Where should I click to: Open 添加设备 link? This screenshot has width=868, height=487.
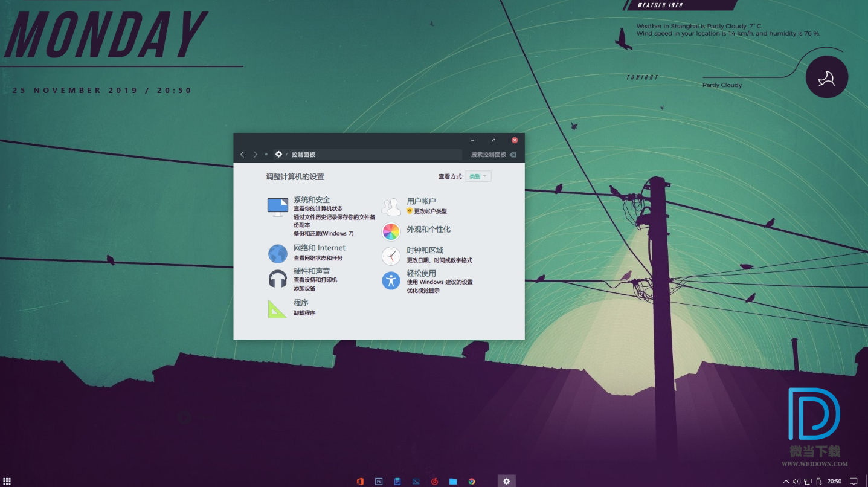(304, 288)
